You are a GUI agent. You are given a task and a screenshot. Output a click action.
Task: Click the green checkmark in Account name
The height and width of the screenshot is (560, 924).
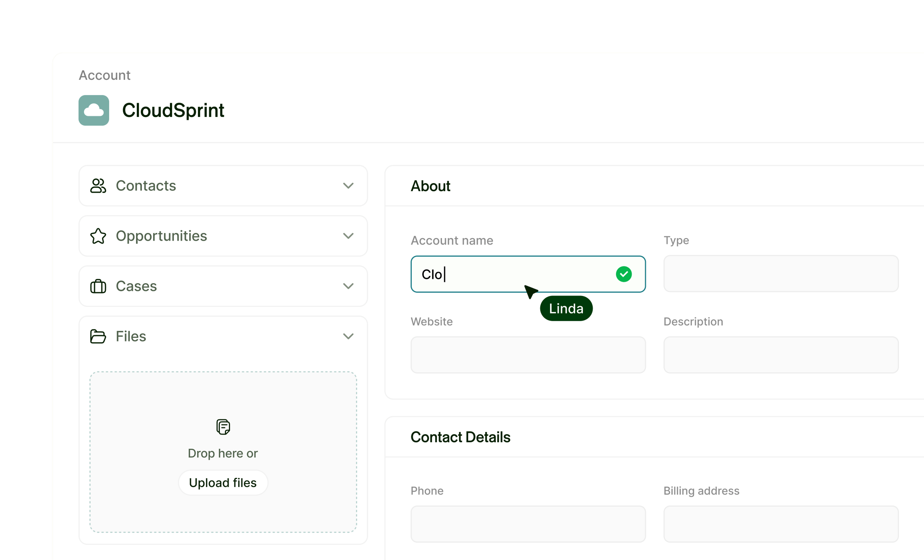pos(624,274)
